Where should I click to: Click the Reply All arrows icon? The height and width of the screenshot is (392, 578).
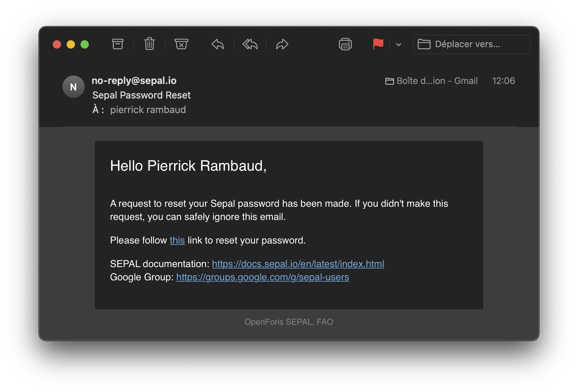tap(250, 44)
